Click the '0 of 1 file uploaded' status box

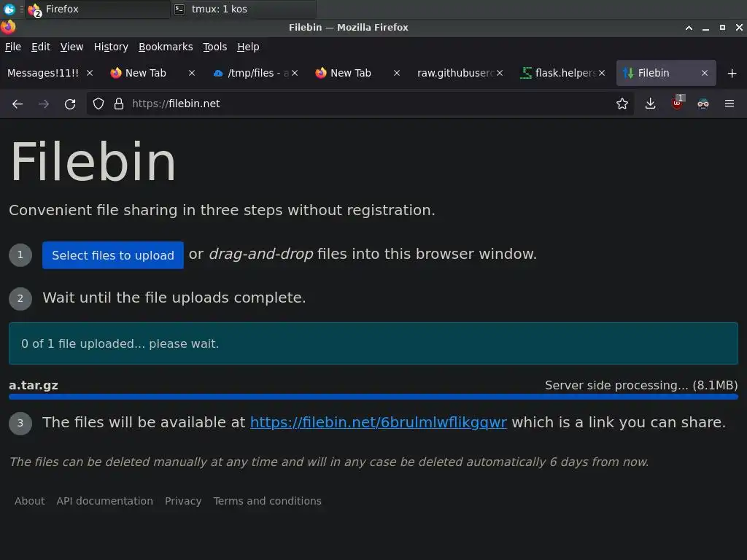[373, 343]
